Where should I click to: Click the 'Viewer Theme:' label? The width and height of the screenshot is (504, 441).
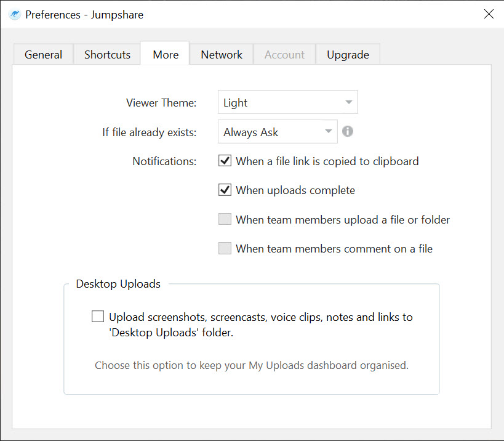pyautogui.click(x=161, y=103)
